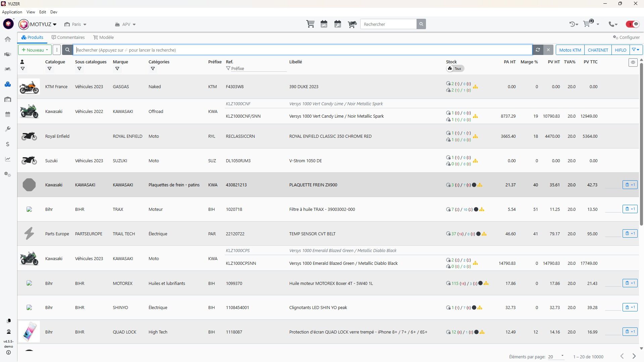Apply the Motos KTM quick filter
644x362 pixels.
(570, 50)
